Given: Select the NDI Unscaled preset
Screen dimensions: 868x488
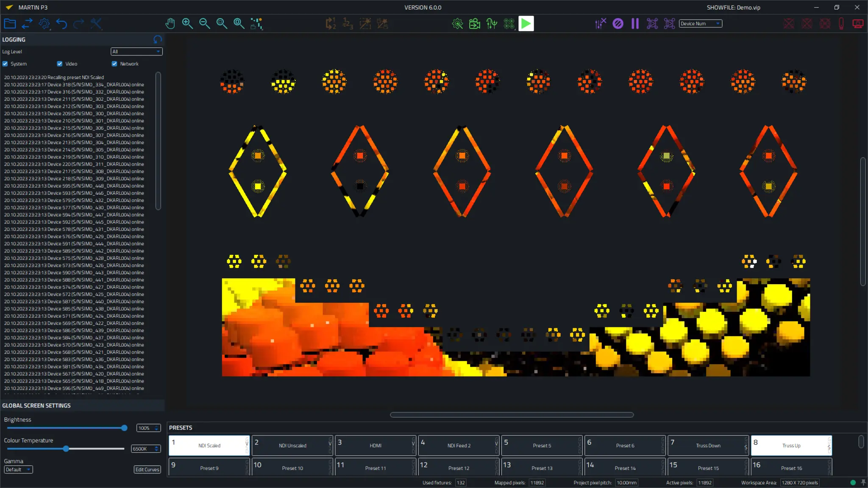Looking at the screenshot, I should [292, 446].
